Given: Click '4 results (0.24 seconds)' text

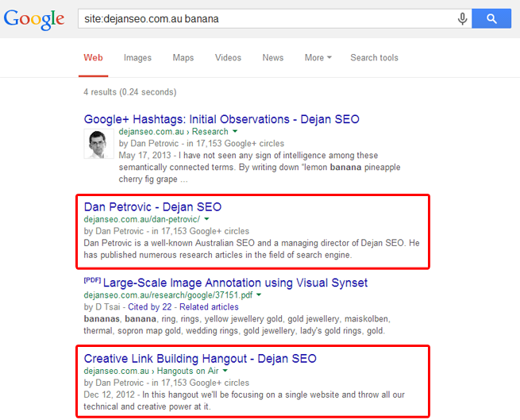Looking at the screenshot, I should (130, 92).
